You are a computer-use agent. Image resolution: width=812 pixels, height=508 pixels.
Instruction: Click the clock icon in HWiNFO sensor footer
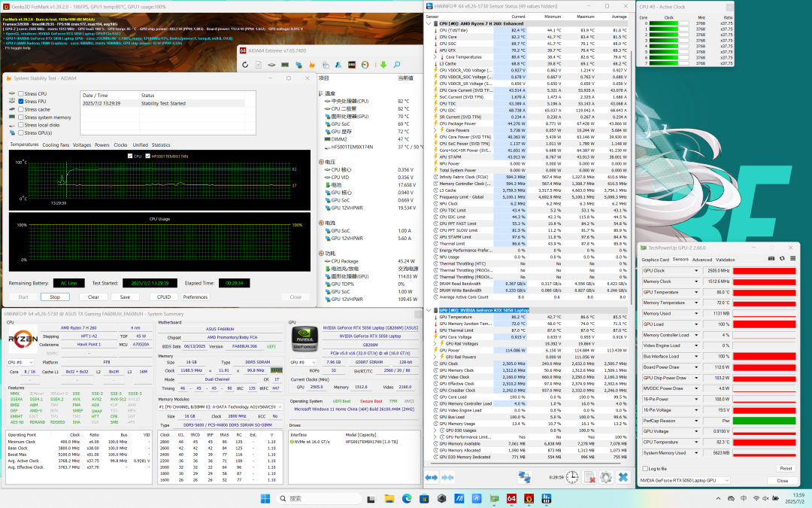click(571, 477)
